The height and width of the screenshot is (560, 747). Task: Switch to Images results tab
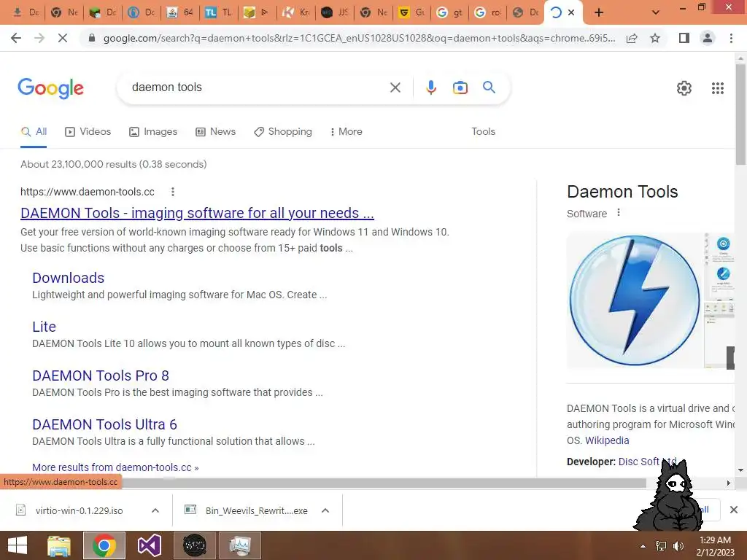153,132
